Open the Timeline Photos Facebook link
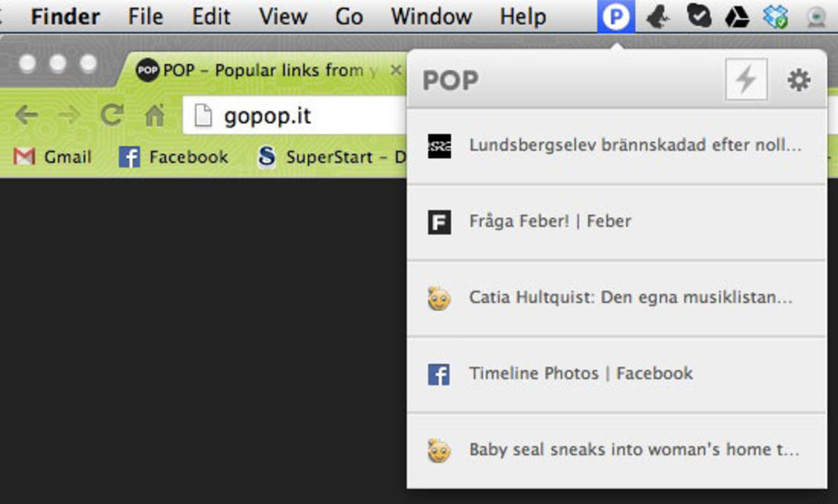The image size is (838, 504). 581,374
